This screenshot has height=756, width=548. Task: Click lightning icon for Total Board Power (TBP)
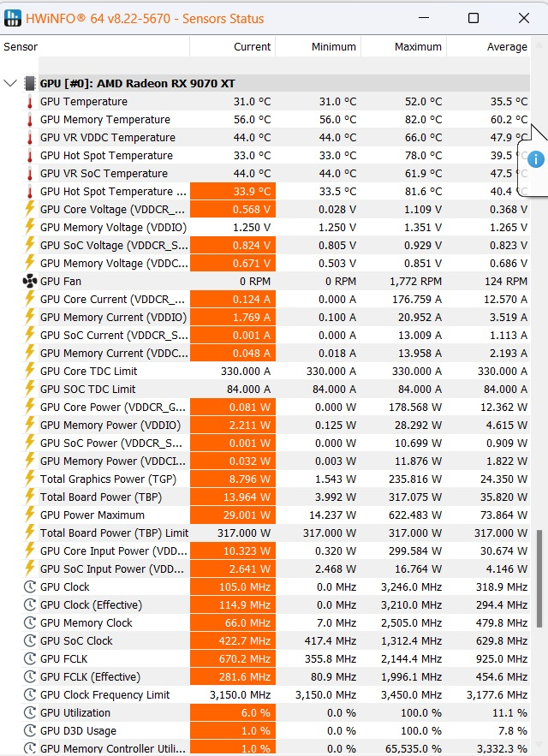pyautogui.click(x=29, y=497)
